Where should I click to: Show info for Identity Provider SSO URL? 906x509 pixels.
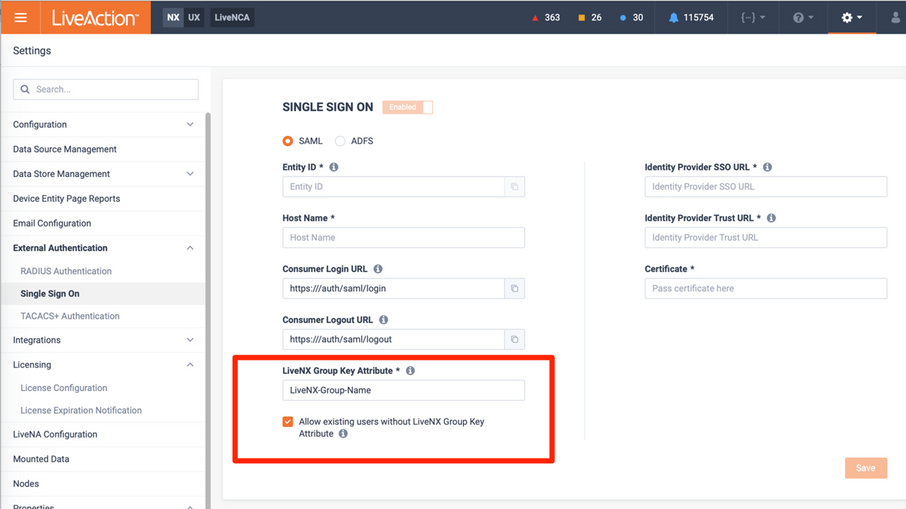click(x=767, y=167)
